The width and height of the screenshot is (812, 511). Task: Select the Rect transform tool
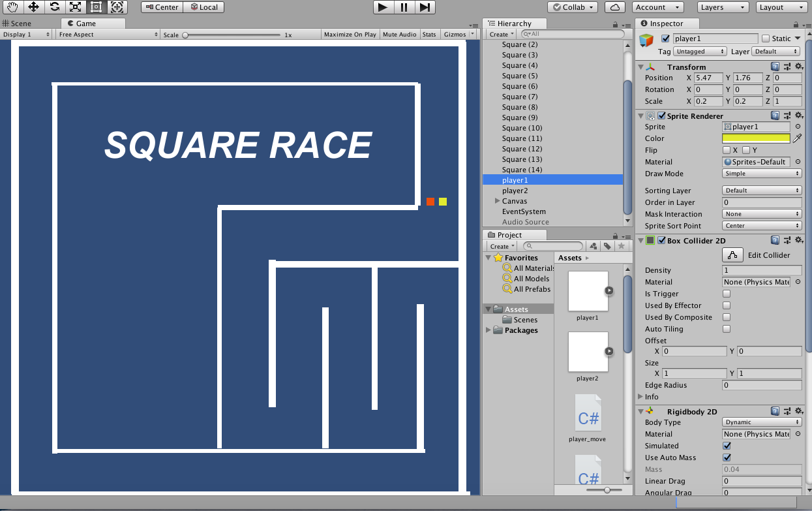click(96, 7)
